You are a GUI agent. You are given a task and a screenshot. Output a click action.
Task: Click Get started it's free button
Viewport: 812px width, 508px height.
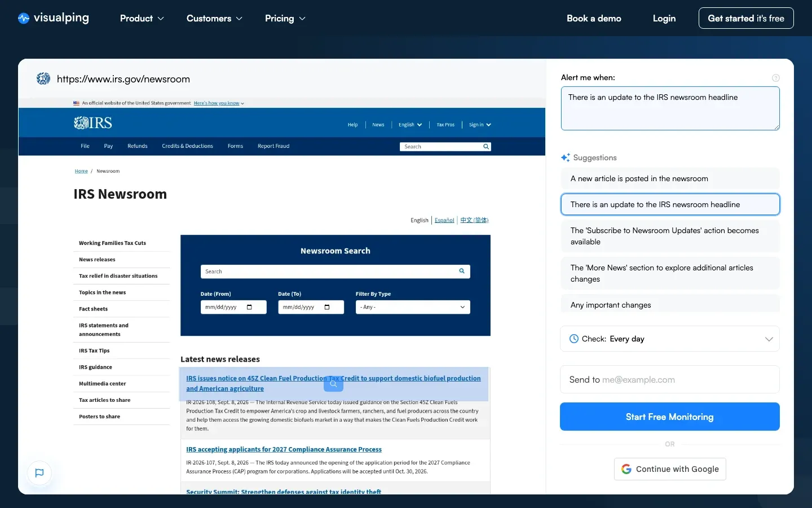[x=746, y=18]
